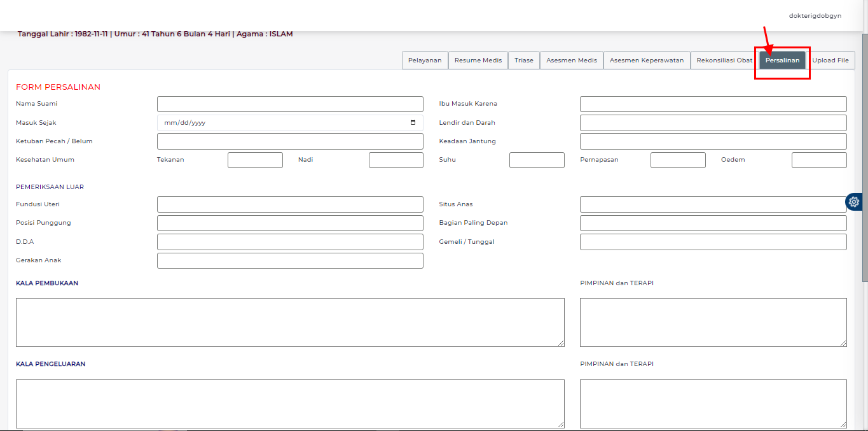Image resolution: width=868 pixels, height=431 pixels.
Task: Switch to Asesmen Keperawatan tab
Action: tap(646, 60)
